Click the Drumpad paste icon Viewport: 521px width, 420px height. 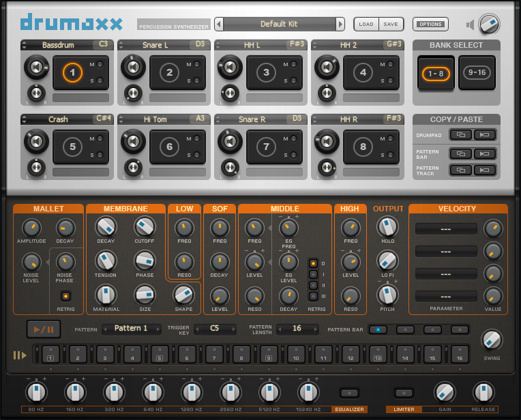485,135
